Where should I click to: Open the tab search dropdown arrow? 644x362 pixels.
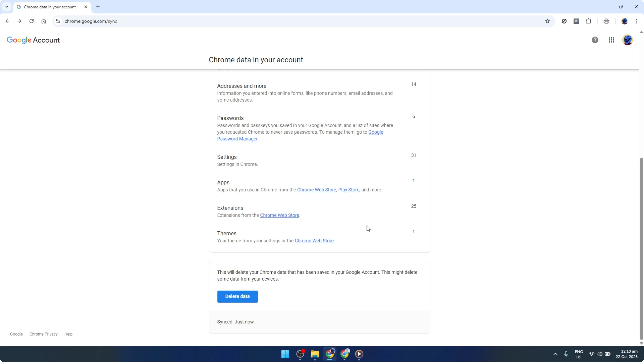tap(7, 7)
